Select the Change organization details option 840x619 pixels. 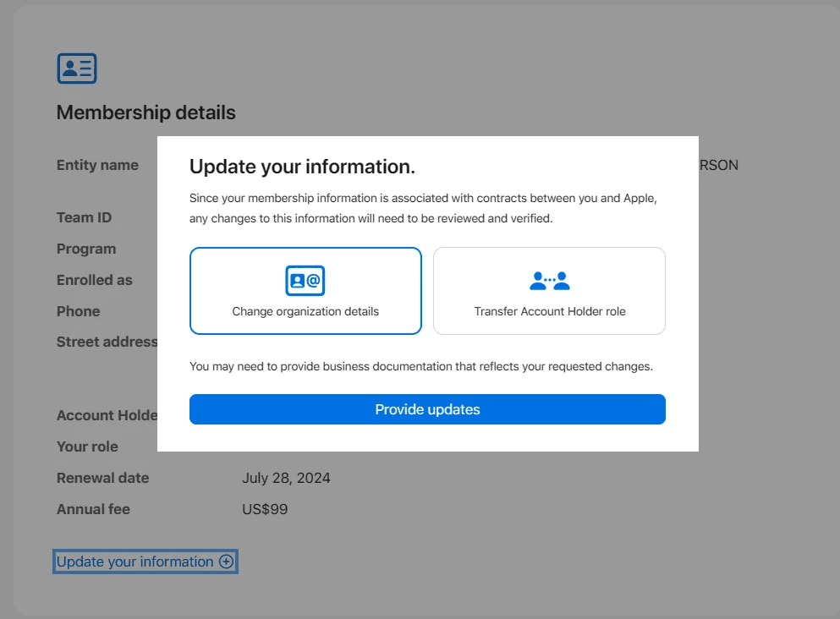coord(305,291)
